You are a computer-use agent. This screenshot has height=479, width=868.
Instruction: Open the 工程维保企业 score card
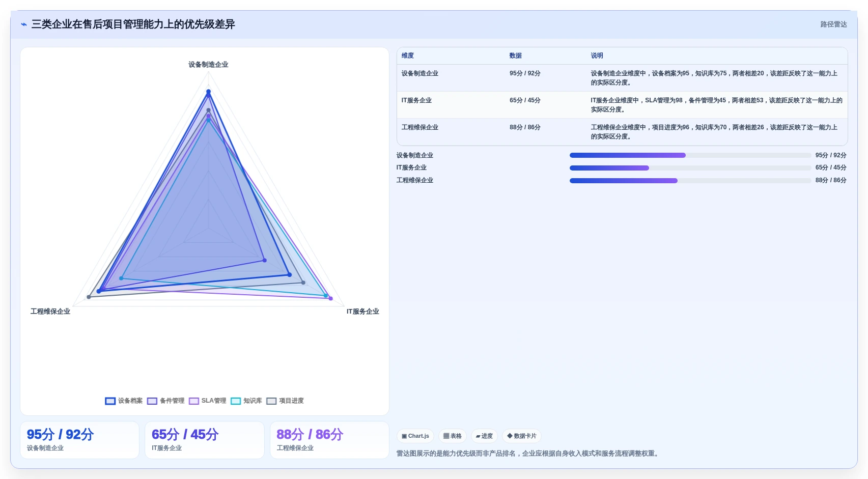tap(329, 440)
